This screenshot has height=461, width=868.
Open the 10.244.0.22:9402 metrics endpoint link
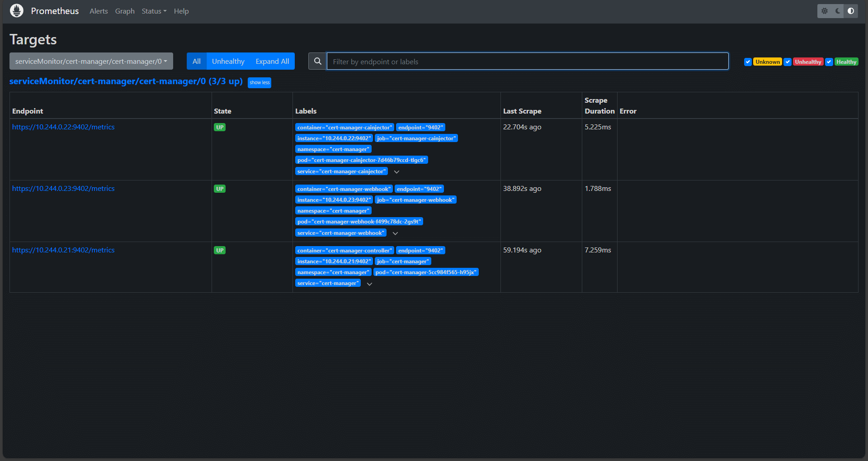[x=63, y=127]
